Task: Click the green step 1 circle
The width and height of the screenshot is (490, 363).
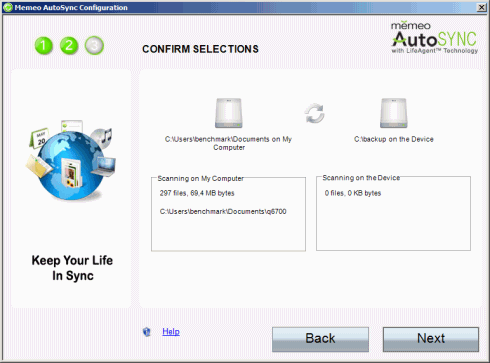Action: pos(44,46)
